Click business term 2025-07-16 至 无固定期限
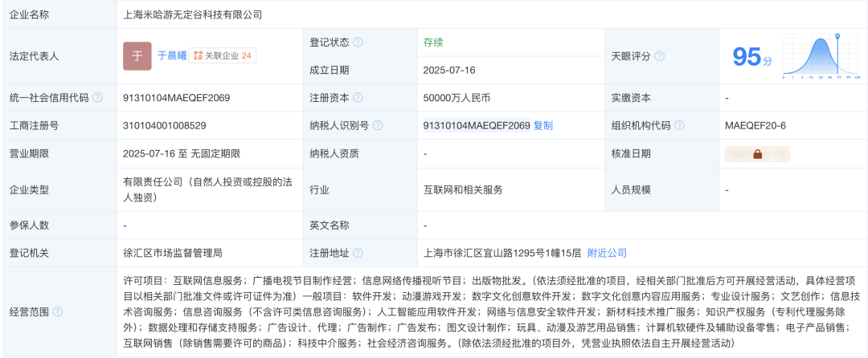This screenshot has height=358, width=868. coord(182,154)
